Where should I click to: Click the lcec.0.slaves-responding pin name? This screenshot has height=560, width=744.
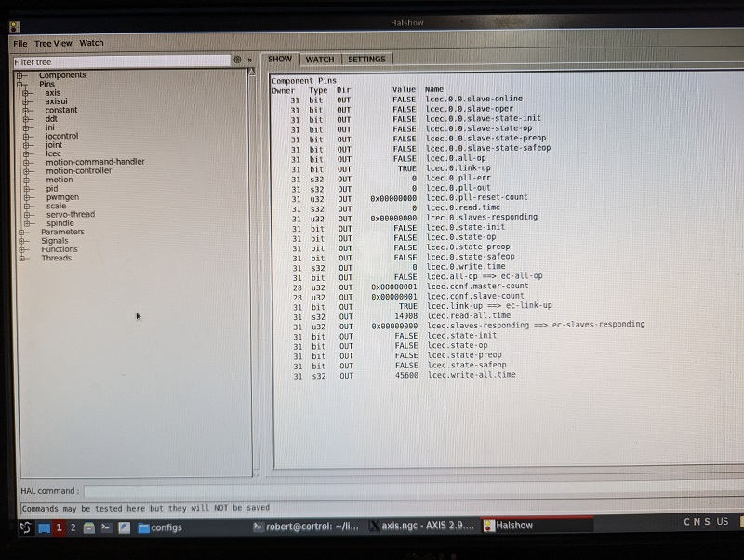(x=482, y=217)
